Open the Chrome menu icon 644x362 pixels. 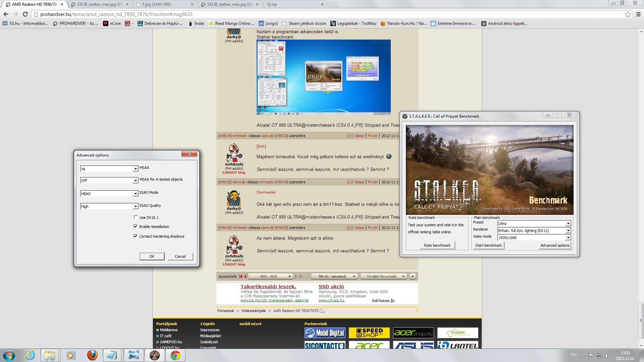point(638,14)
